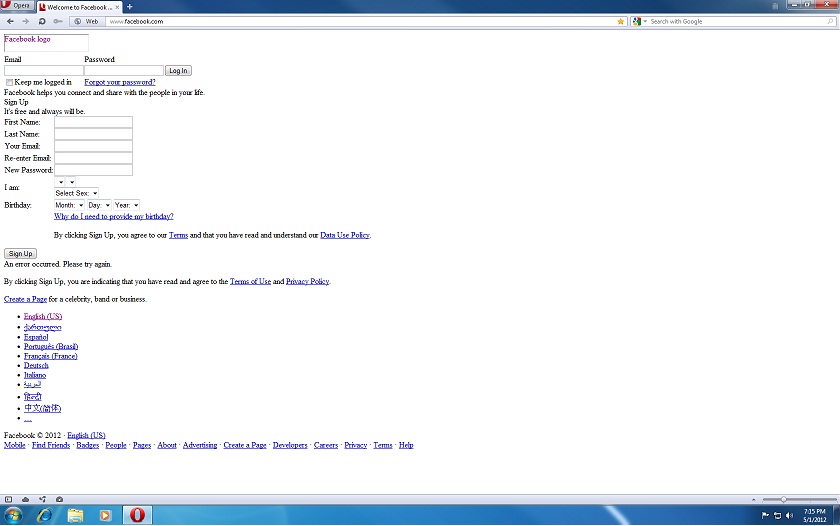Image resolution: width=840 pixels, height=526 pixels.
Task: Select Français (France) language link
Action: (x=51, y=356)
